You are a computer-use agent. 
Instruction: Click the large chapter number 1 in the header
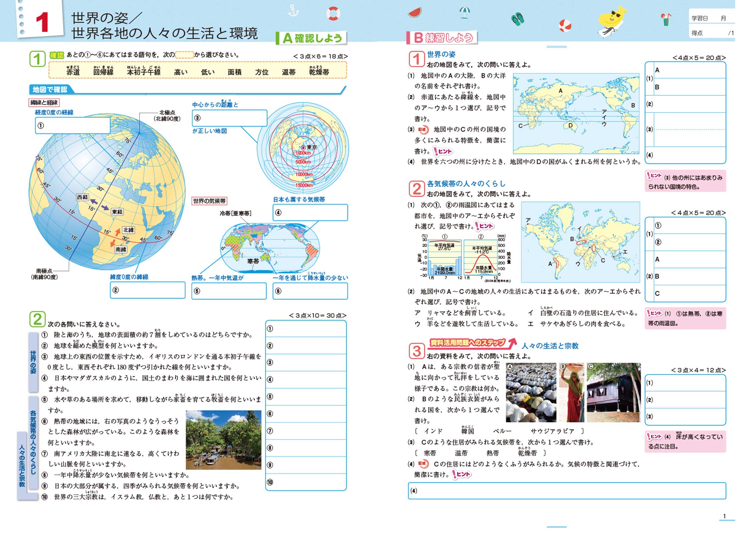(42, 23)
